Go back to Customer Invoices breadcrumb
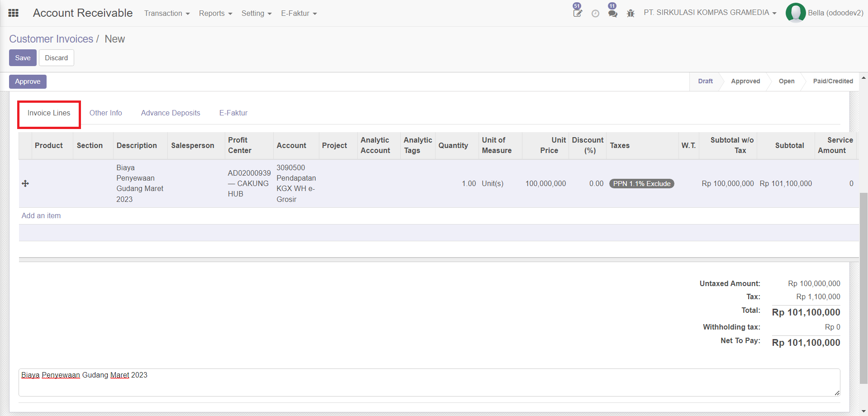Screen dimensions: 868x416 [51, 39]
